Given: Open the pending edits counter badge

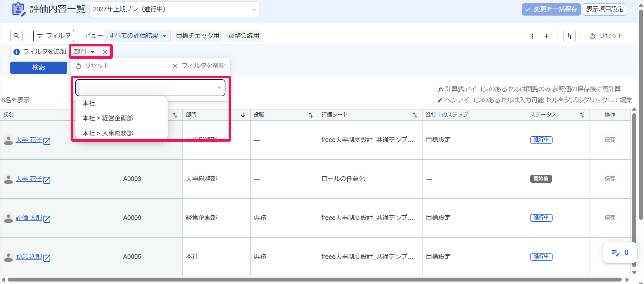Looking at the screenshot, I should (x=620, y=252).
